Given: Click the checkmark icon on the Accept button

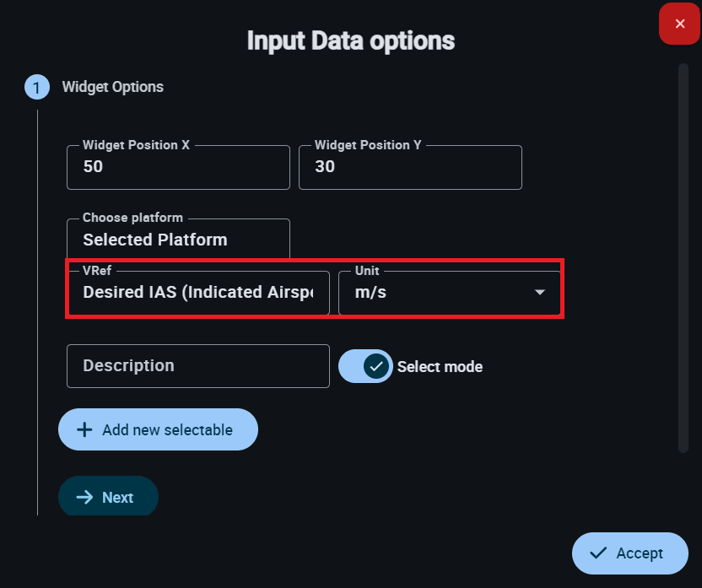Looking at the screenshot, I should coord(599,553).
